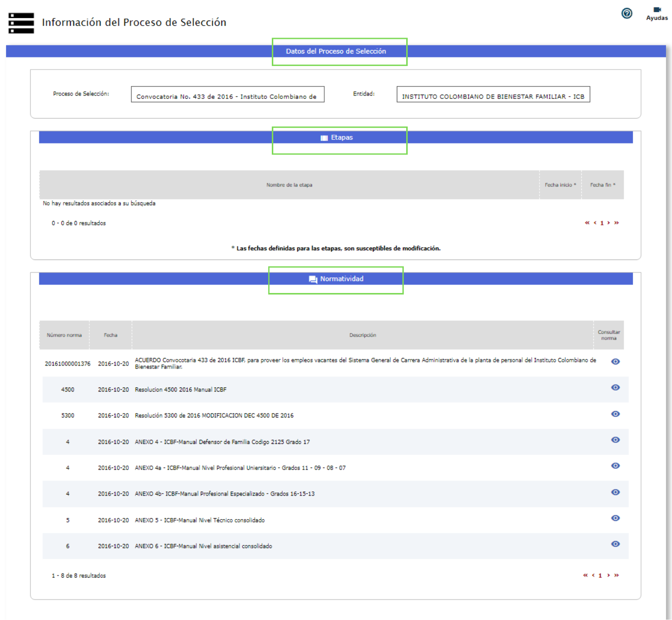Sort by Fecha inicio column header

pos(560,185)
